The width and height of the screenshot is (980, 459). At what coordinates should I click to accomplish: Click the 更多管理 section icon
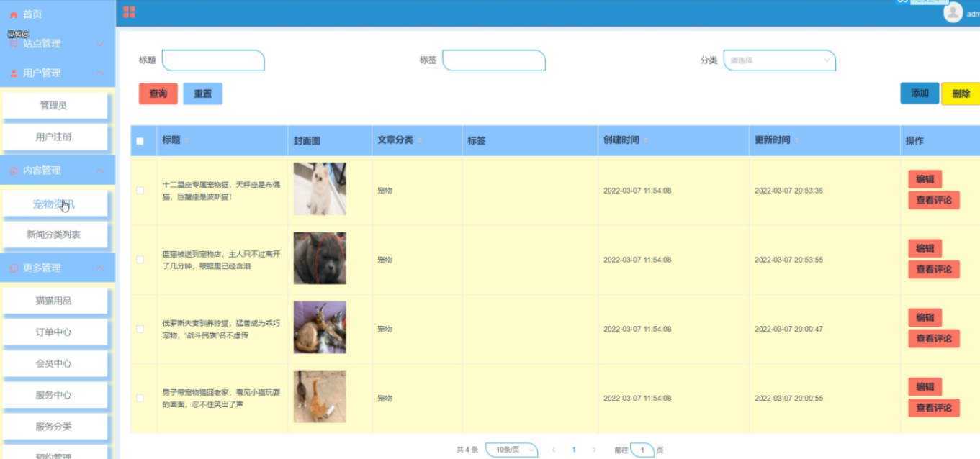pyautogui.click(x=14, y=268)
